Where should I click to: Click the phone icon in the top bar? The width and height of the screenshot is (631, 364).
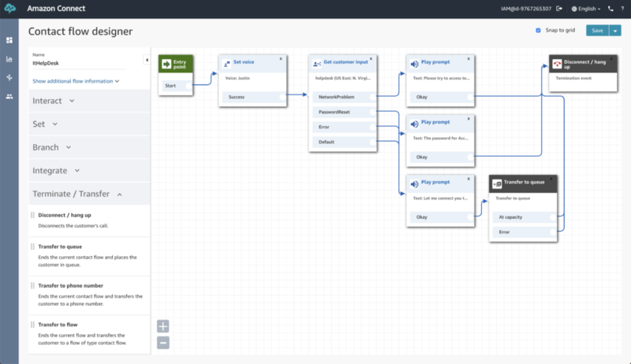point(610,9)
